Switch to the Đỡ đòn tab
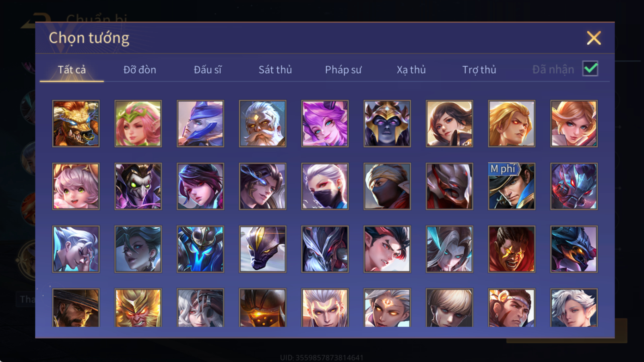This screenshot has width=644, height=362. coord(140,70)
